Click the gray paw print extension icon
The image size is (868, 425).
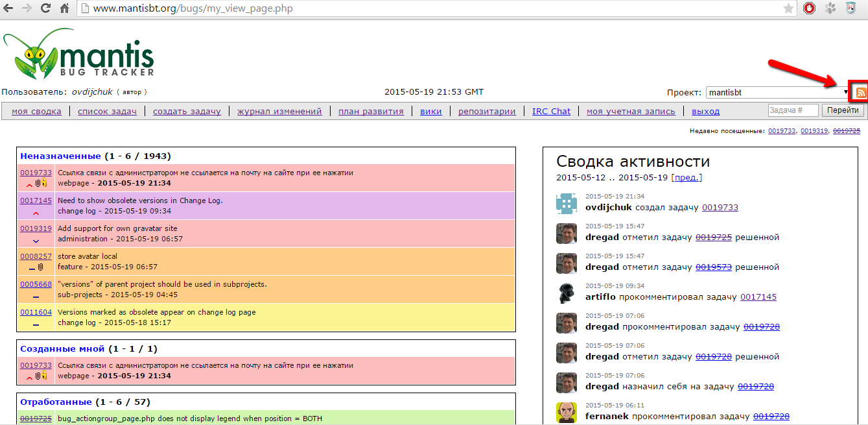[830, 8]
